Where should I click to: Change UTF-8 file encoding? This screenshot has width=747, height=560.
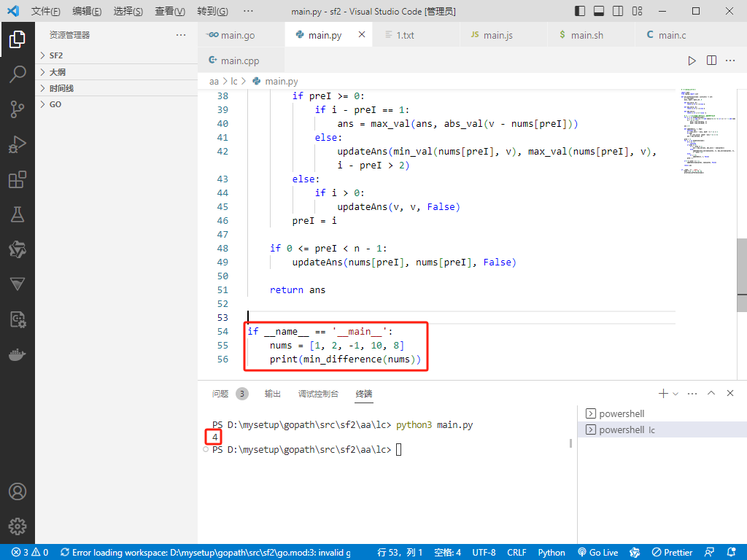(x=484, y=553)
